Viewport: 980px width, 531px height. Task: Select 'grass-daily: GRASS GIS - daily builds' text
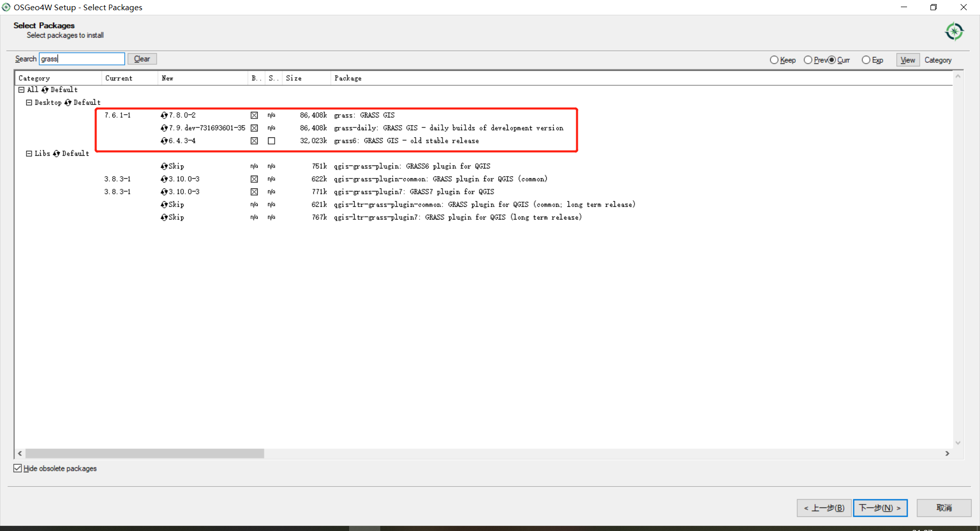(x=449, y=128)
